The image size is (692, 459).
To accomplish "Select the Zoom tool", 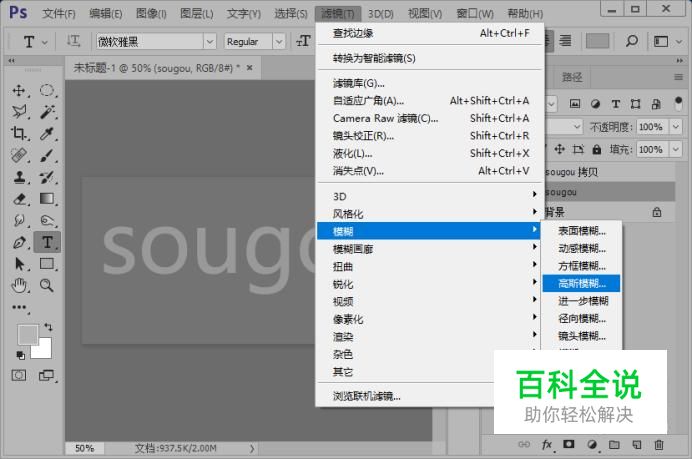I will [x=47, y=286].
